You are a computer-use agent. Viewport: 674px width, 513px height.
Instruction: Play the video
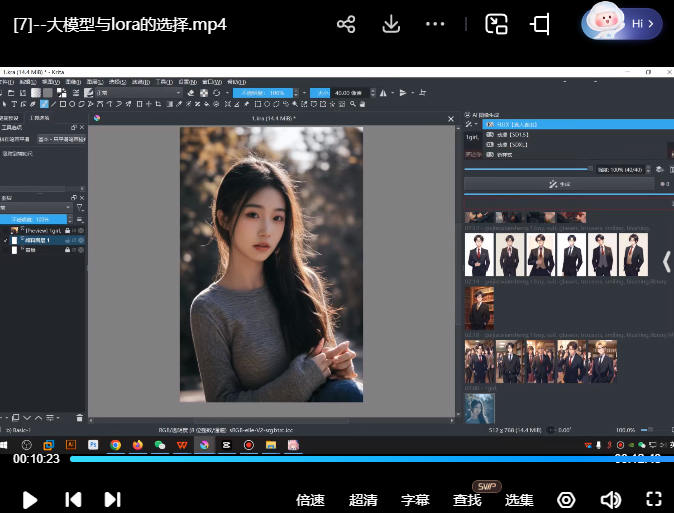pyautogui.click(x=30, y=499)
